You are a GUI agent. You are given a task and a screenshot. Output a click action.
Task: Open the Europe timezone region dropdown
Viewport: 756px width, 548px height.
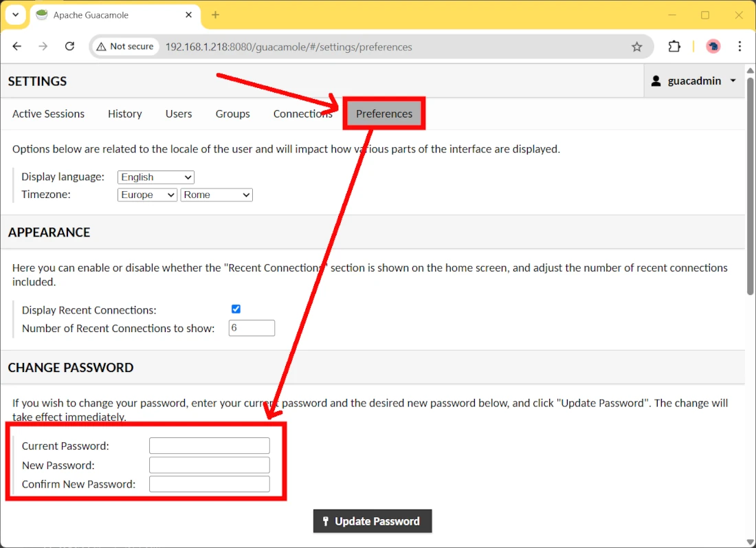[x=147, y=195]
